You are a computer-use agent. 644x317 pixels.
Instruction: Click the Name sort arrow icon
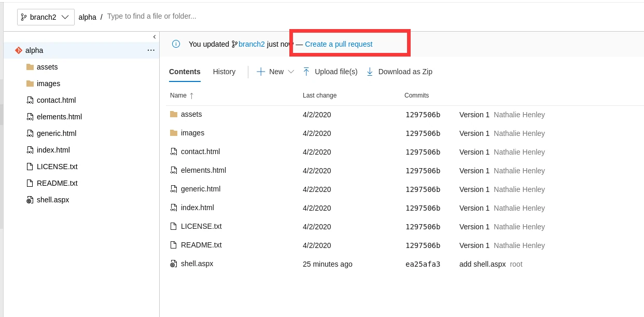pos(191,95)
